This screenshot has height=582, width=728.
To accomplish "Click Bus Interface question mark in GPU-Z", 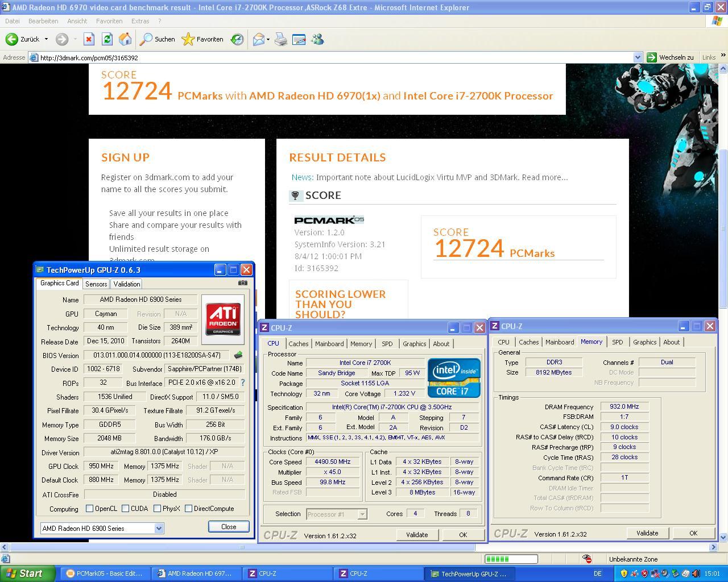I will click(243, 383).
